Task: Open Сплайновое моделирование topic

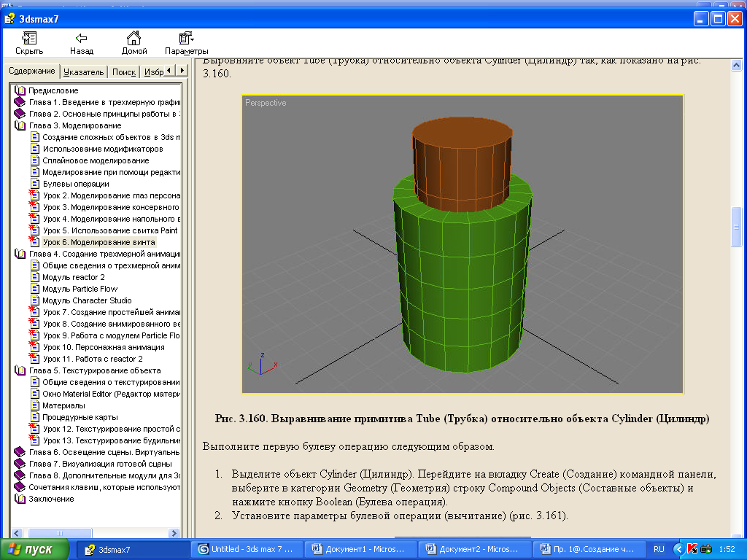Action: tap(96, 160)
